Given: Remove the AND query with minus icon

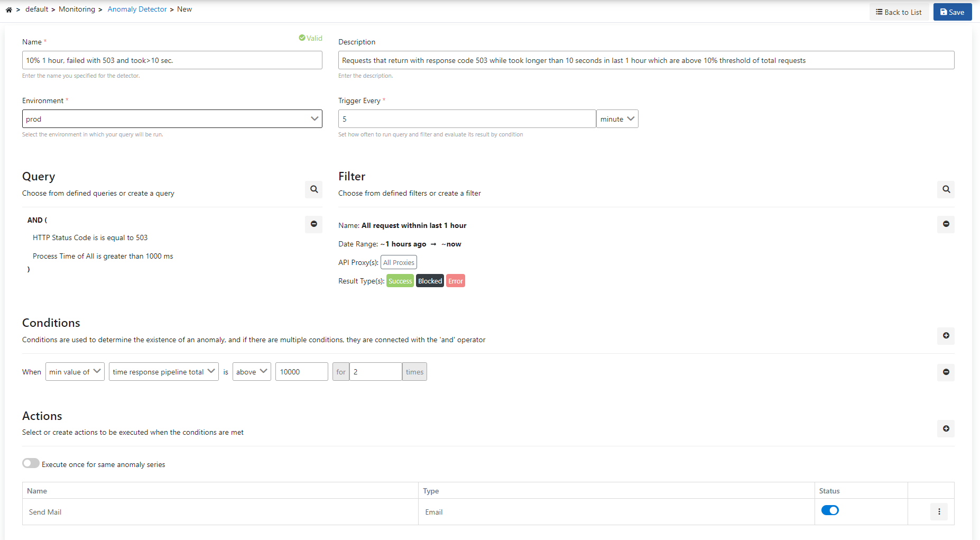Looking at the screenshot, I should pos(313,224).
